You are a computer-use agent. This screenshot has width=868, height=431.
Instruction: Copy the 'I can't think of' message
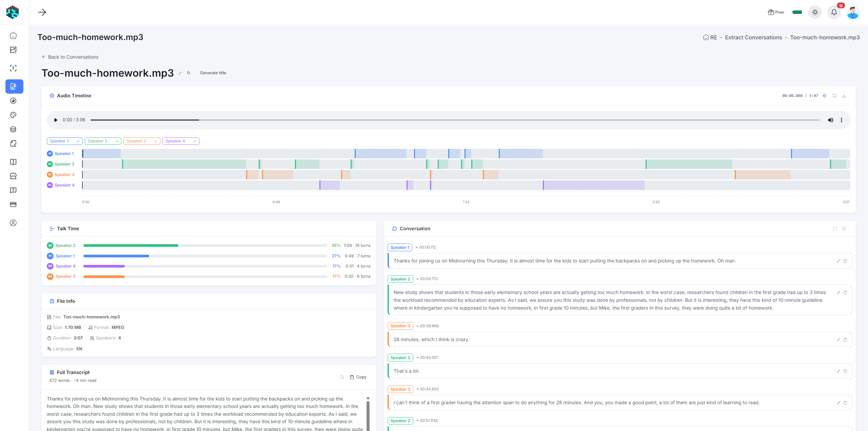click(x=845, y=403)
